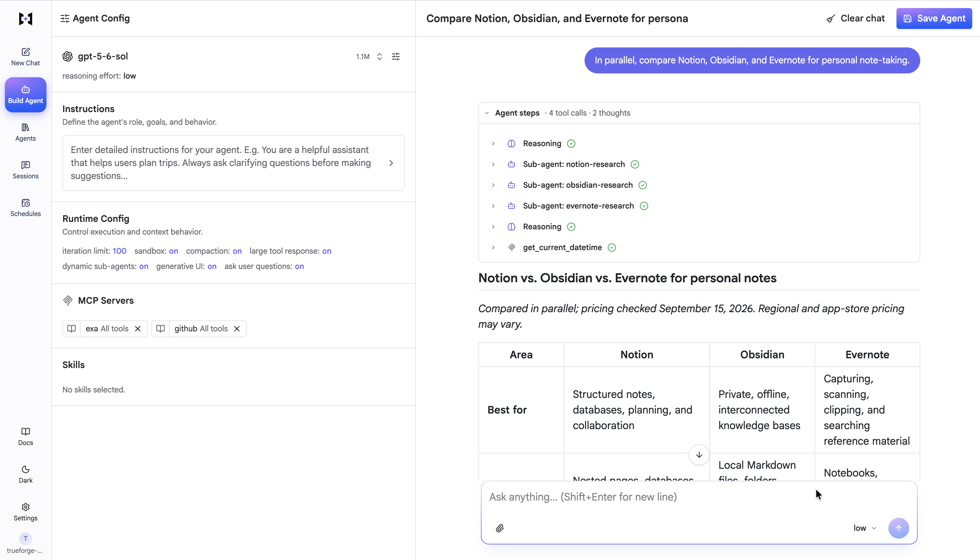
Task: Collapse the Agent steps panel
Action: pyautogui.click(x=486, y=113)
